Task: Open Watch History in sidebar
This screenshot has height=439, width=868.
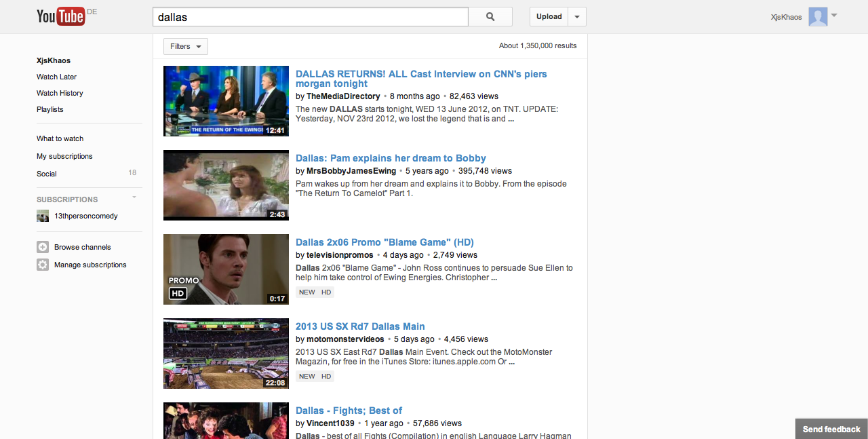Action: point(60,93)
